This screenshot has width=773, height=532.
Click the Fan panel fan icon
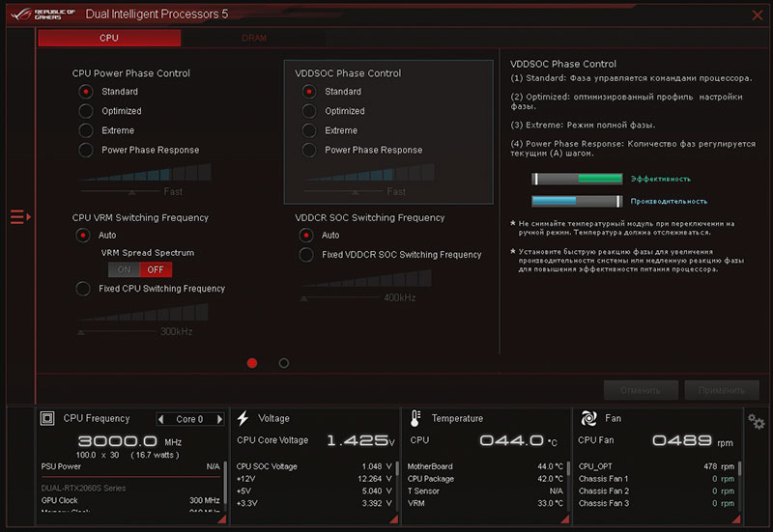588,418
